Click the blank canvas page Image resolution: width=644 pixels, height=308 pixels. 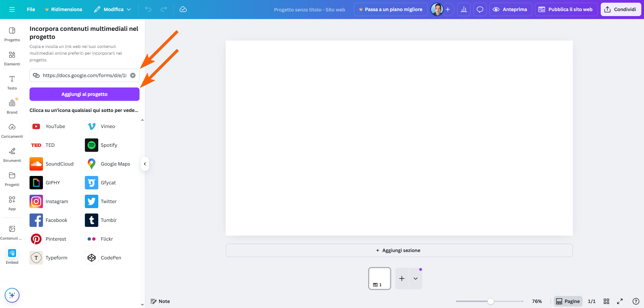coord(399,138)
